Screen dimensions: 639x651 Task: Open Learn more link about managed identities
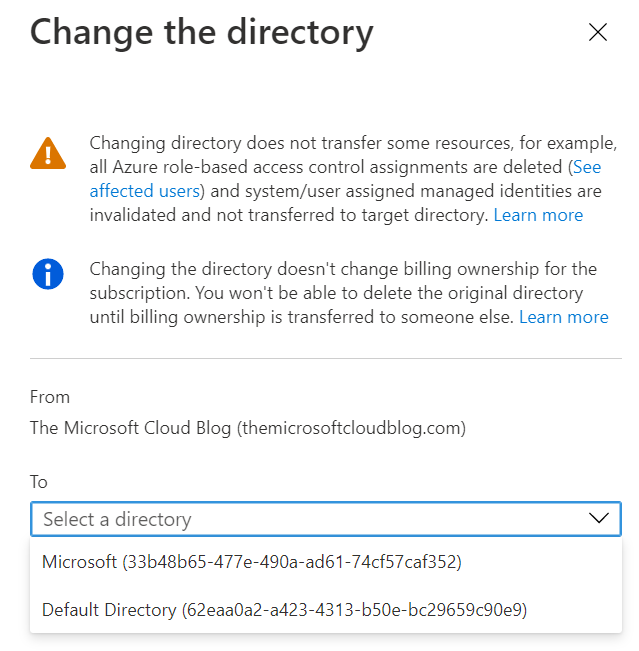point(538,215)
